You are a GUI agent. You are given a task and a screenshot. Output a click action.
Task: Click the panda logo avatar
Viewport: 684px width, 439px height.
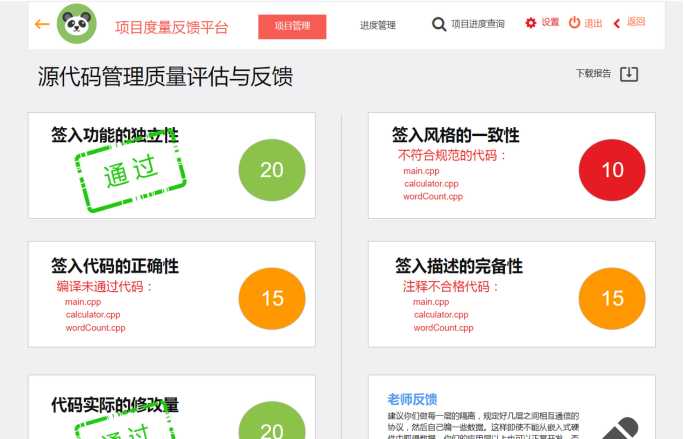pyautogui.click(x=77, y=24)
